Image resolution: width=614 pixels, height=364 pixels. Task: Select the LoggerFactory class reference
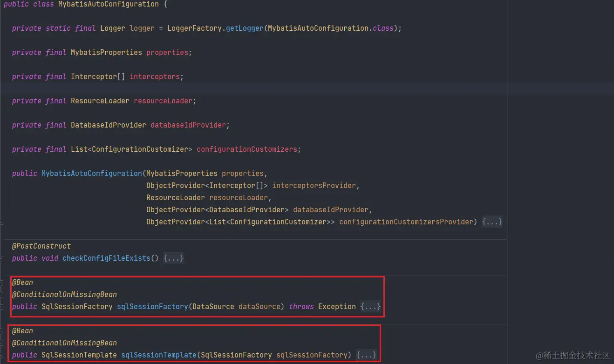194,28
